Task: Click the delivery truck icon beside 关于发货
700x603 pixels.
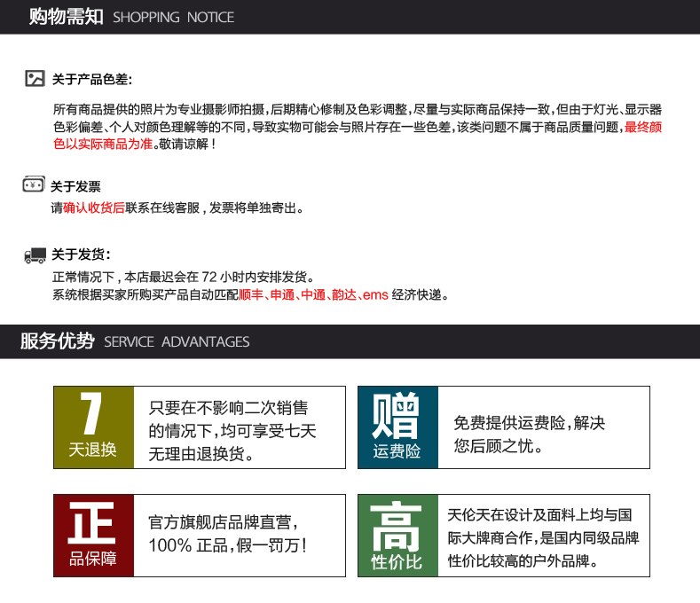Action: coord(35,255)
